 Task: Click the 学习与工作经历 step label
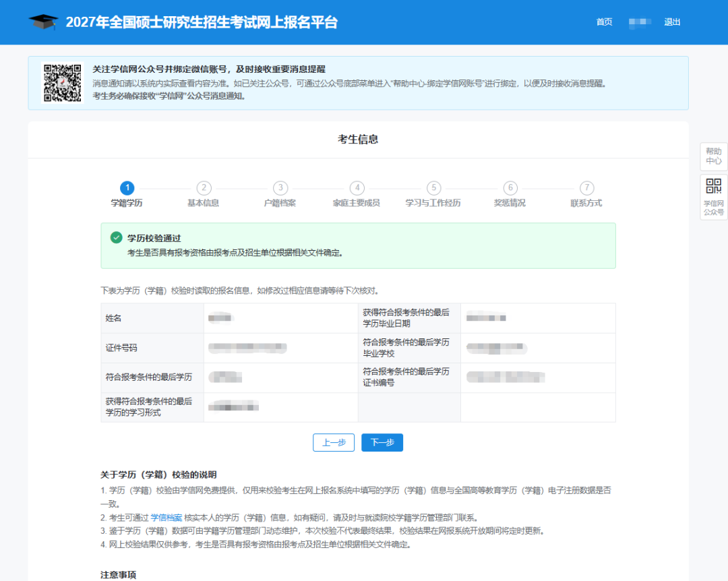coord(433,203)
